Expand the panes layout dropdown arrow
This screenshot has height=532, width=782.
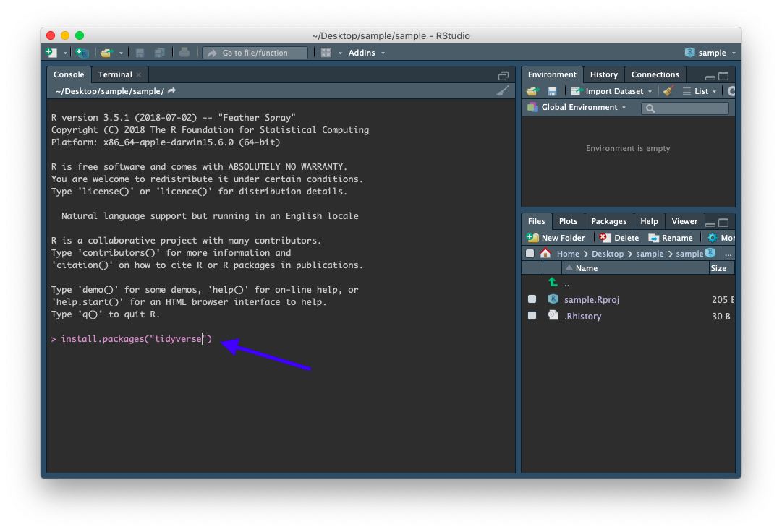click(x=340, y=53)
